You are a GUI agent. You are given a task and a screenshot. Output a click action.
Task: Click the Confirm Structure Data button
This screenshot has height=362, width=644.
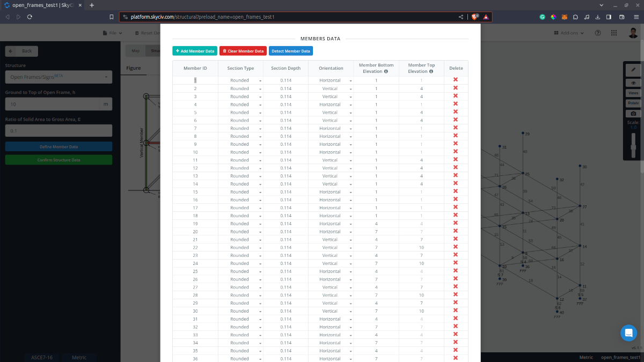click(x=58, y=159)
